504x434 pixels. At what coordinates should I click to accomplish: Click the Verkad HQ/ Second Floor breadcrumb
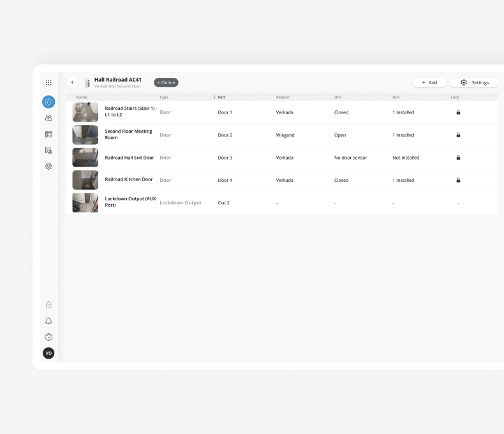click(117, 86)
